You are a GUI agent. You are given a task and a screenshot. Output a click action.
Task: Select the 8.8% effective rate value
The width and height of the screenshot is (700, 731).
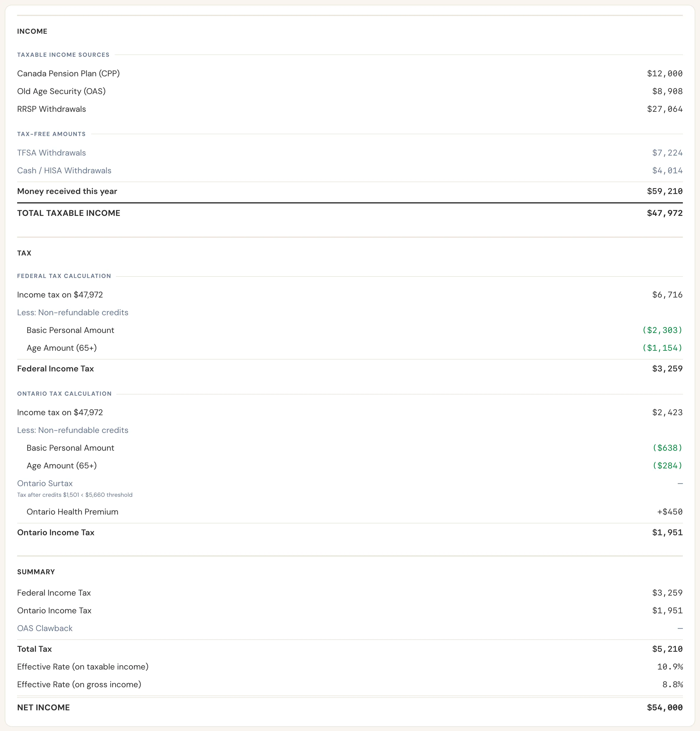pyautogui.click(x=673, y=684)
